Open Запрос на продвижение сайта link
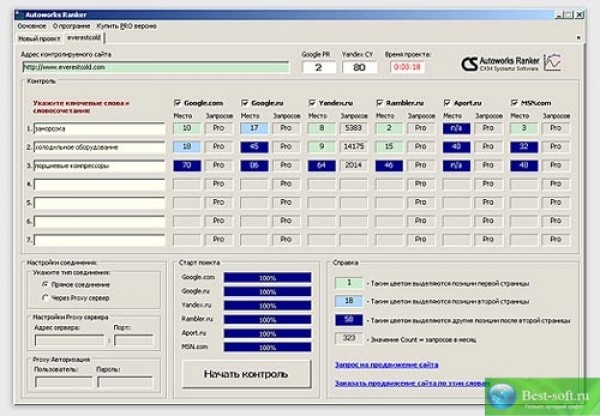This screenshot has width=600, height=416. (x=386, y=365)
